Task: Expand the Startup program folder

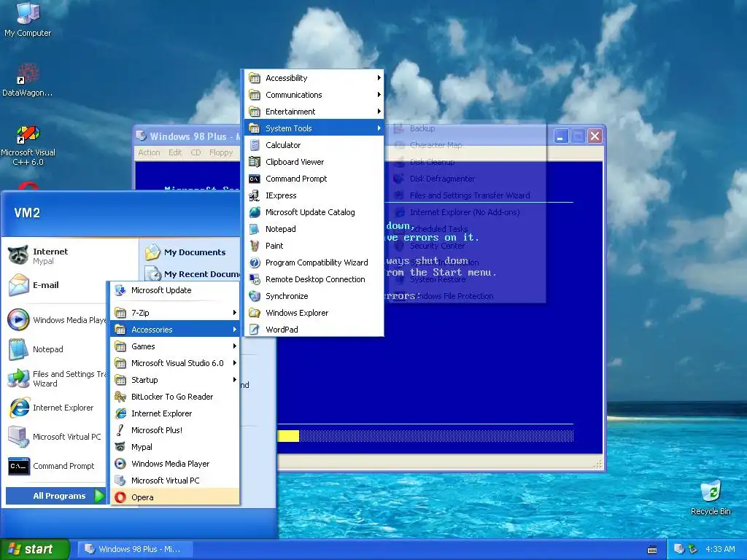Action: 175,380
